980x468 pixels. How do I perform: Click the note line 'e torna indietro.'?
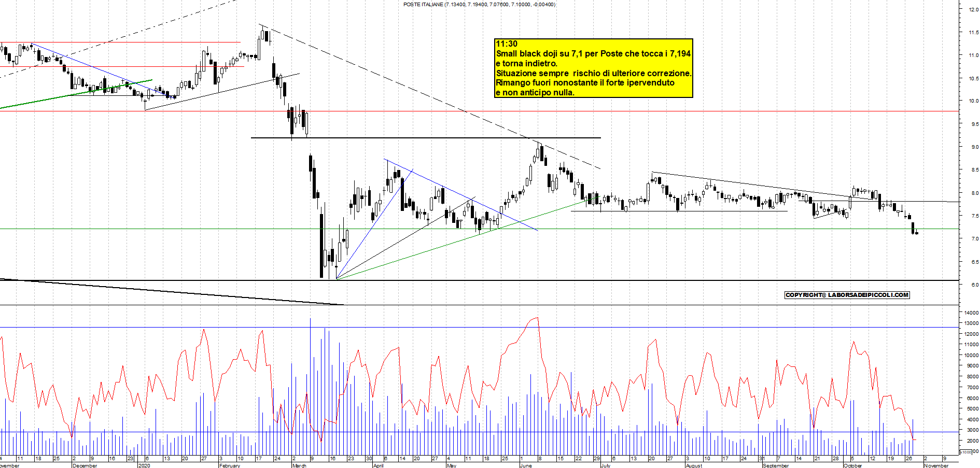[x=527, y=63]
